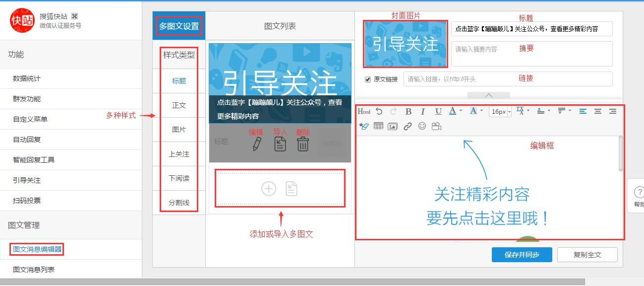Click the insert hyperlink chain icon
The width and height of the screenshot is (644, 286).
408,127
